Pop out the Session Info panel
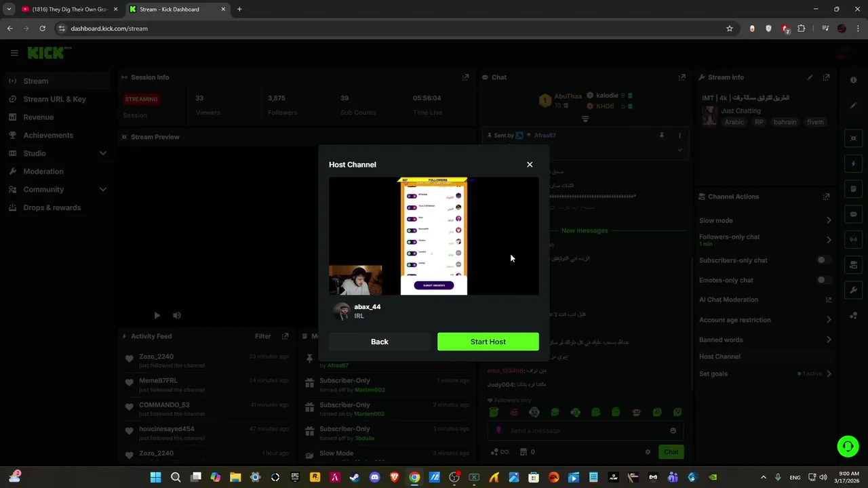This screenshot has height=488, width=868. click(x=465, y=77)
